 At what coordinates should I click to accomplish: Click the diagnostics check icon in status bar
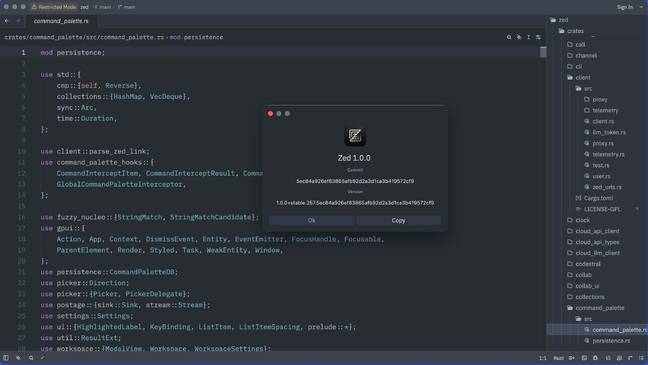click(43, 358)
